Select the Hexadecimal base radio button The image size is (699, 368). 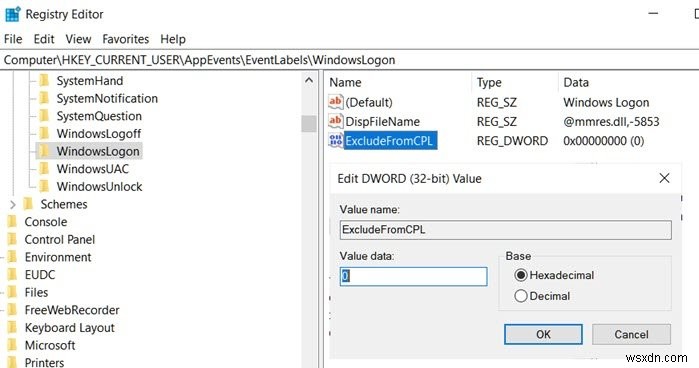521,275
